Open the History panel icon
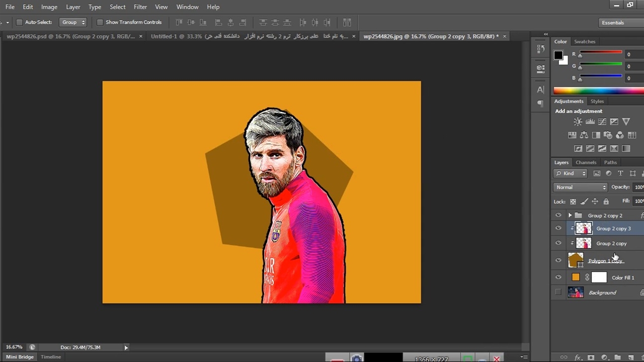The height and width of the screenshot is (362, 644). [x=540, y=49]
